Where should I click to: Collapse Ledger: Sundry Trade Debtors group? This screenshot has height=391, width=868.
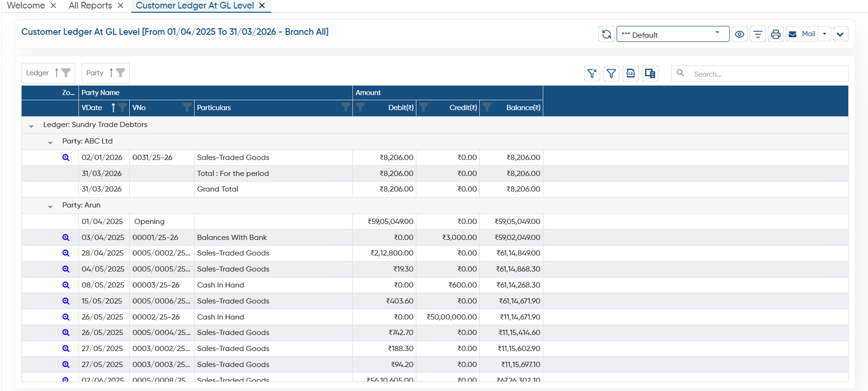pyautogui.click(x=31, y=126)
